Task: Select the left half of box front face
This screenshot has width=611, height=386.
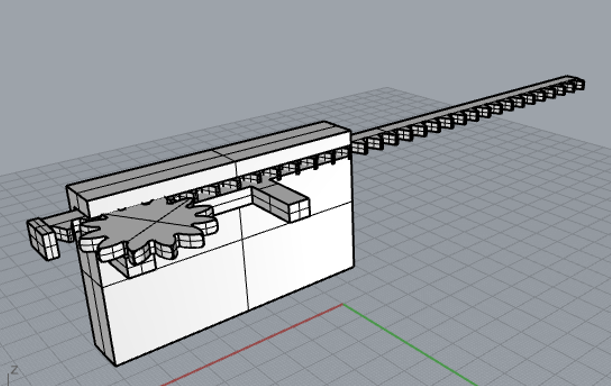Action: [175, 308]
